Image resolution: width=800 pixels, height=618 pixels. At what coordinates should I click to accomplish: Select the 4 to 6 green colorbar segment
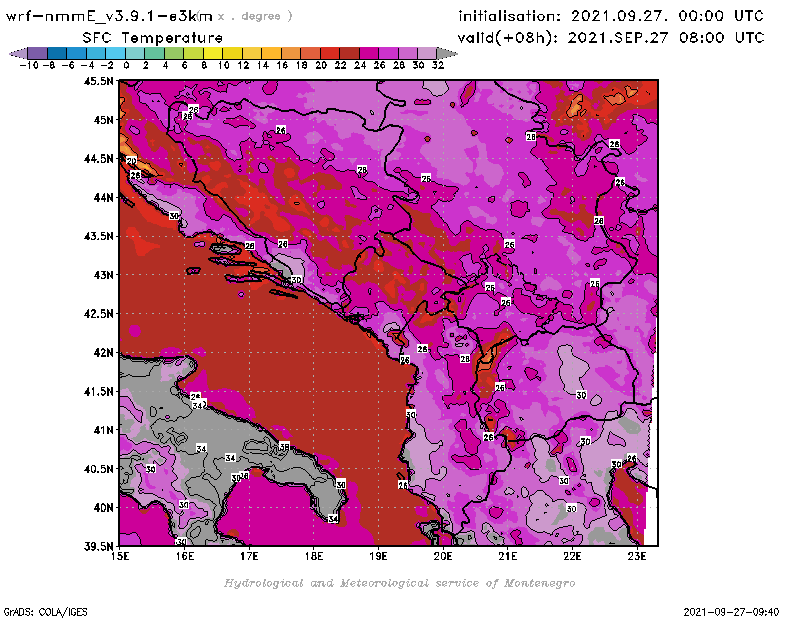pos(174,53)
